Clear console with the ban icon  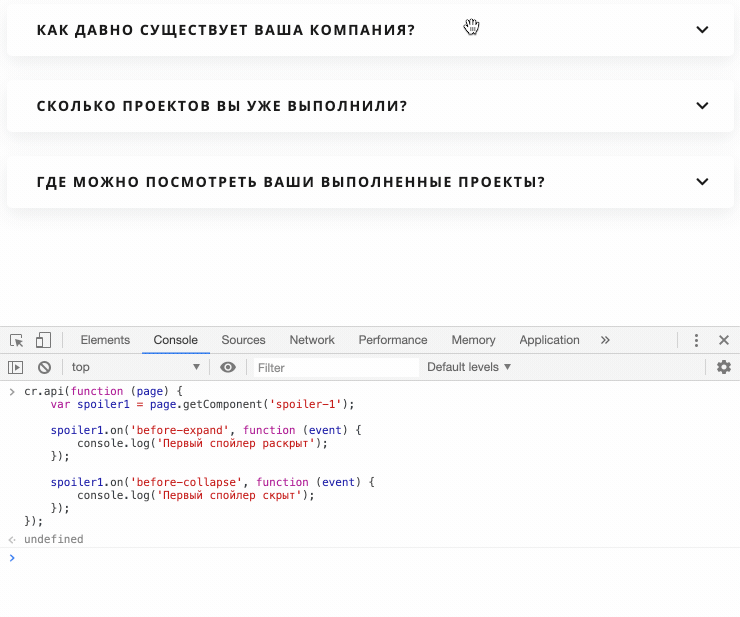[44, 367]
